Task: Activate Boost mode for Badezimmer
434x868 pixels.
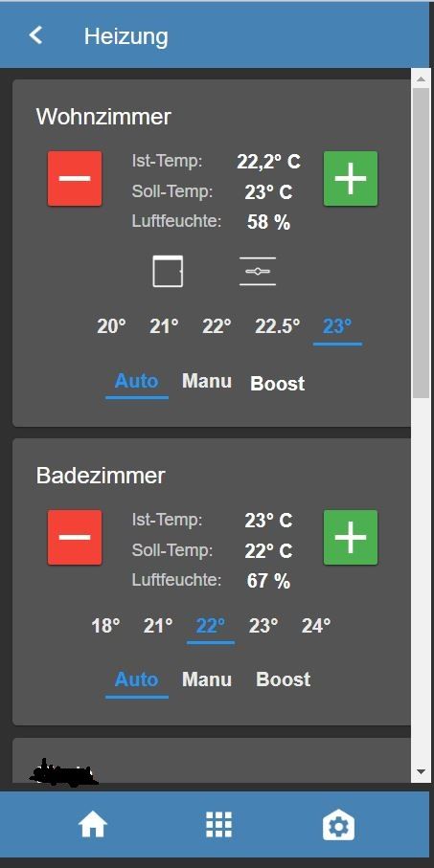Action: (284, 679)
